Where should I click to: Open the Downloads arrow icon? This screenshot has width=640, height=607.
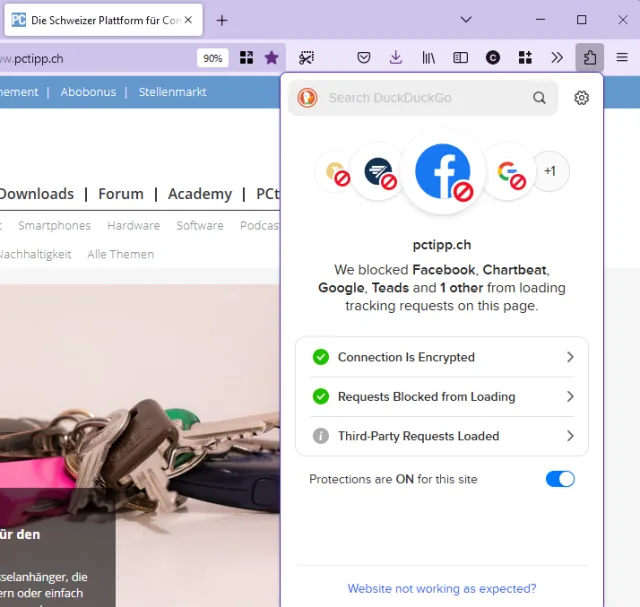pos(396,58)
